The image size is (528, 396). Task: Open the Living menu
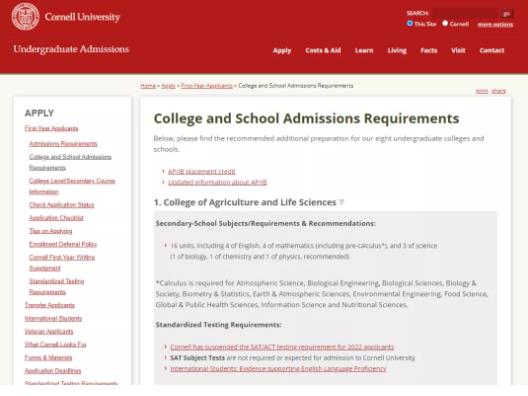point(397,51)
